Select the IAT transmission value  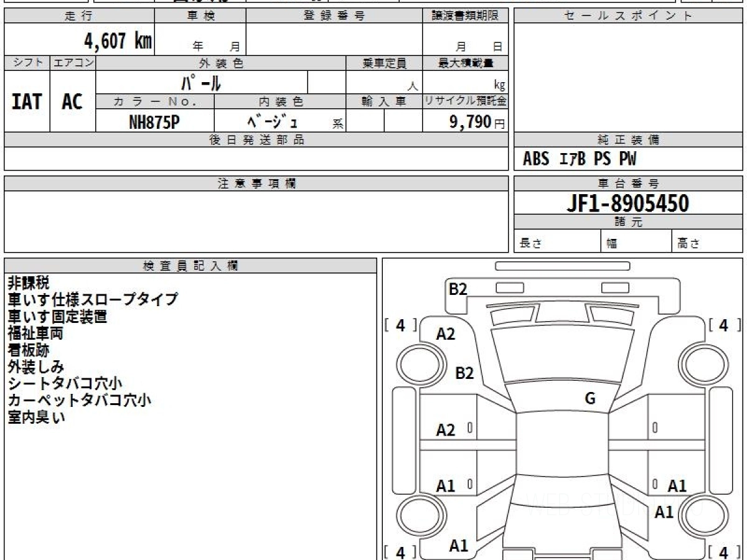tap(27, 101)
